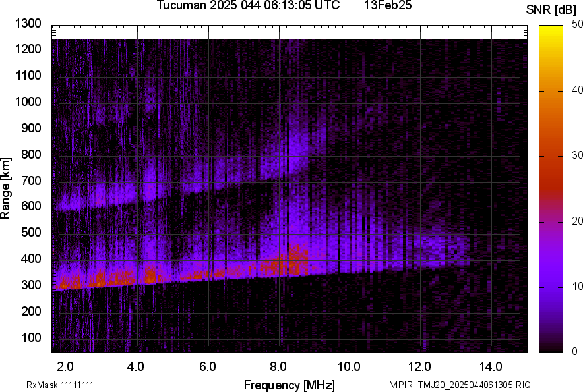Click the 100 range axis tick label
This screenshot has width=583, height=392.
pos(31,337)
